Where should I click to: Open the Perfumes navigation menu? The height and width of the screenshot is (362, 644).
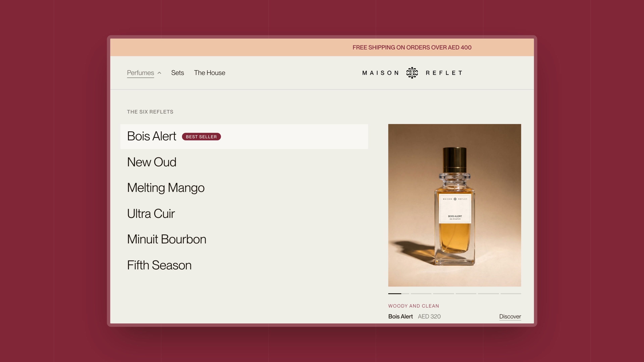(x=141, y=73)
